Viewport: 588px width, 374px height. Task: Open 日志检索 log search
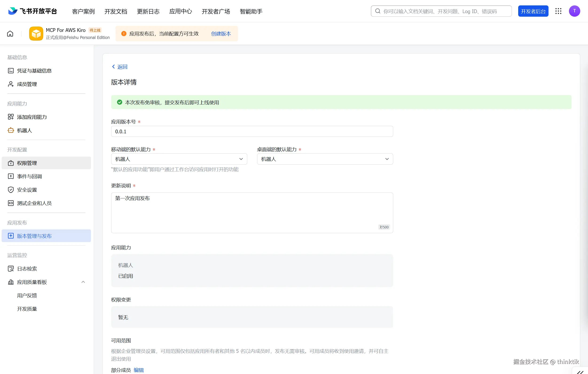[x=27, y=269]
